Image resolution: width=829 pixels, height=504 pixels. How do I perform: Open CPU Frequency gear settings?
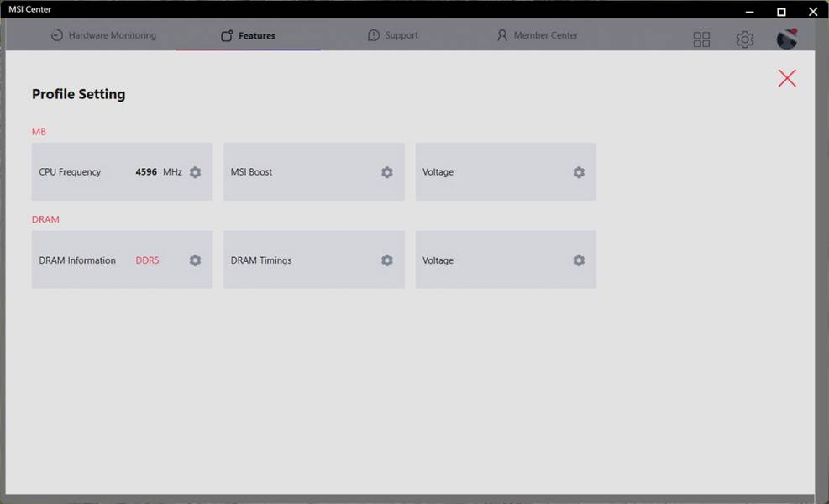click(195, 172)
